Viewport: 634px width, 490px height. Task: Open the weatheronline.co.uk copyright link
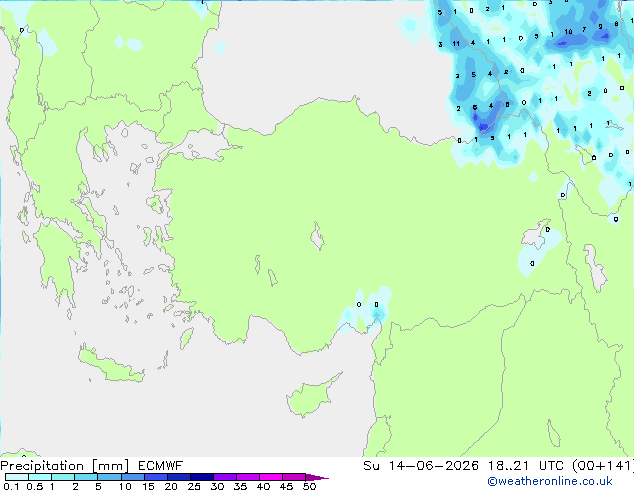pyautogui.click(x=550, y=481)
